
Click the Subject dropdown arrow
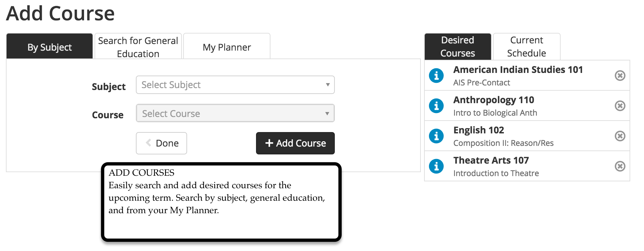328,85
